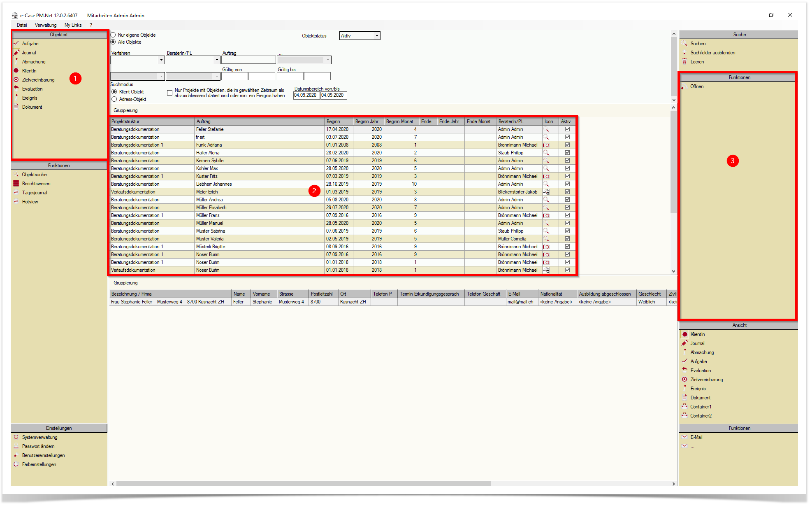Image resolution: width=812 pixels, height=506 pixels.
Task: Click Zielvereinbarung in the Ansicht panel
Action: (706, 380)
